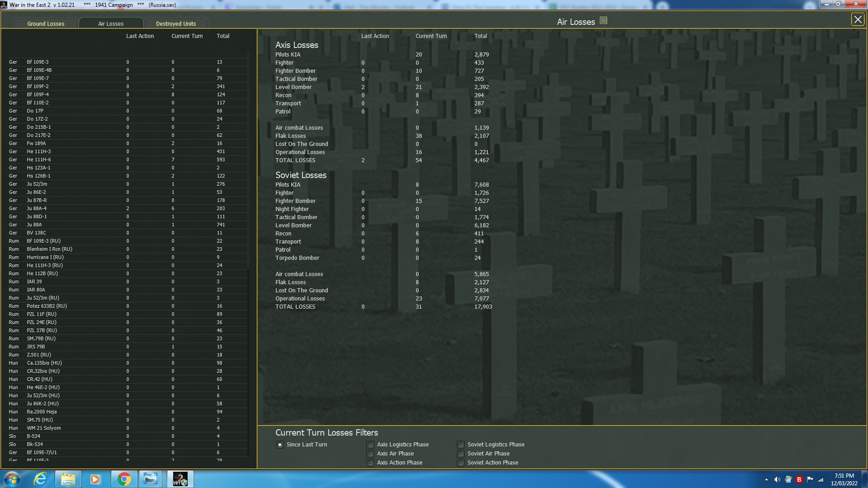Click the Potez 633B2 (RU) row
Image resolution: width=868 pixels, height=488 pixels.
click(x=128, y=306)
